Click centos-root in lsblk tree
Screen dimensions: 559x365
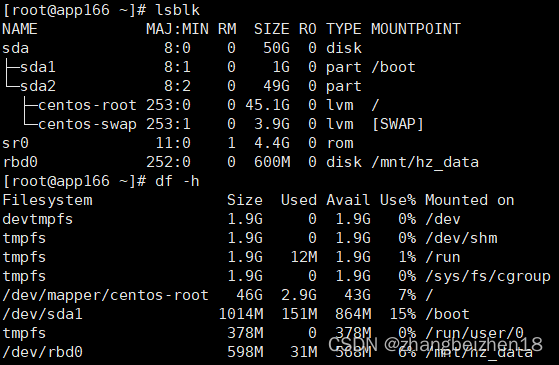pyautogui.click(x=87, y=105)
